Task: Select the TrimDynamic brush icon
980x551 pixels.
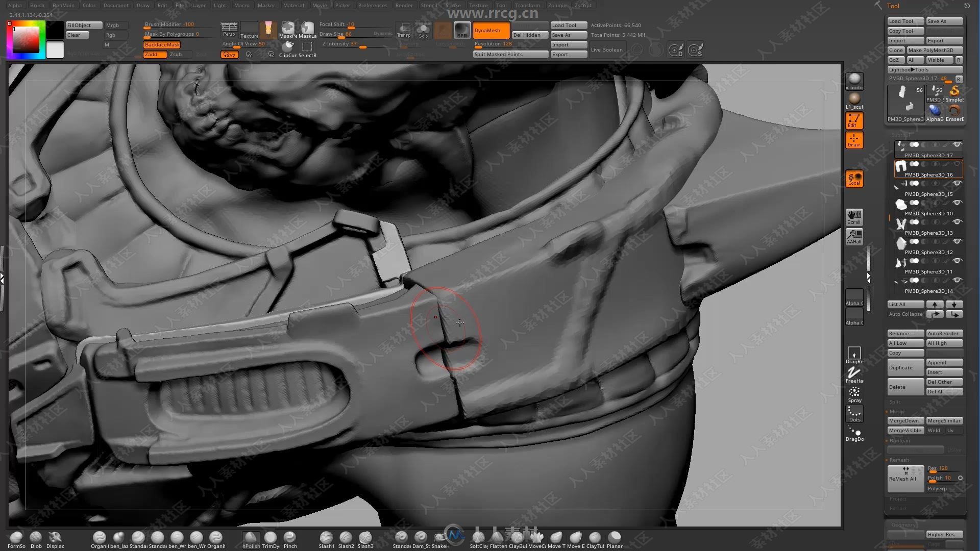Action: pos(271,536)
